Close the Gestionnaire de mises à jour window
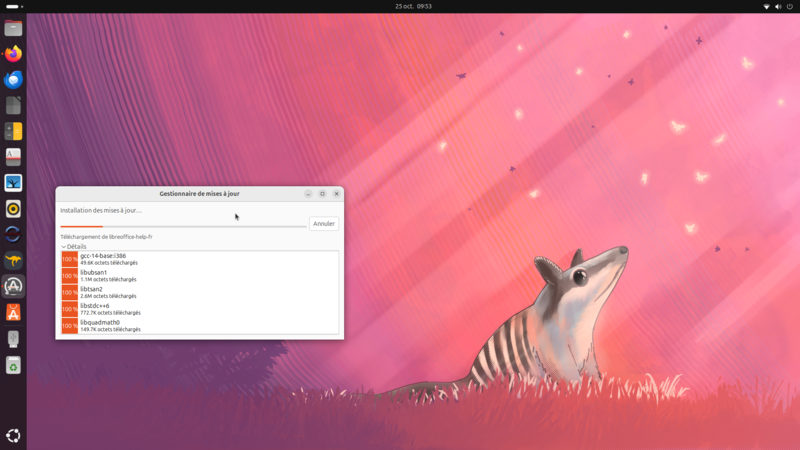Image resolution: width=800 pixels, height=450 pixels. point(336,194)
